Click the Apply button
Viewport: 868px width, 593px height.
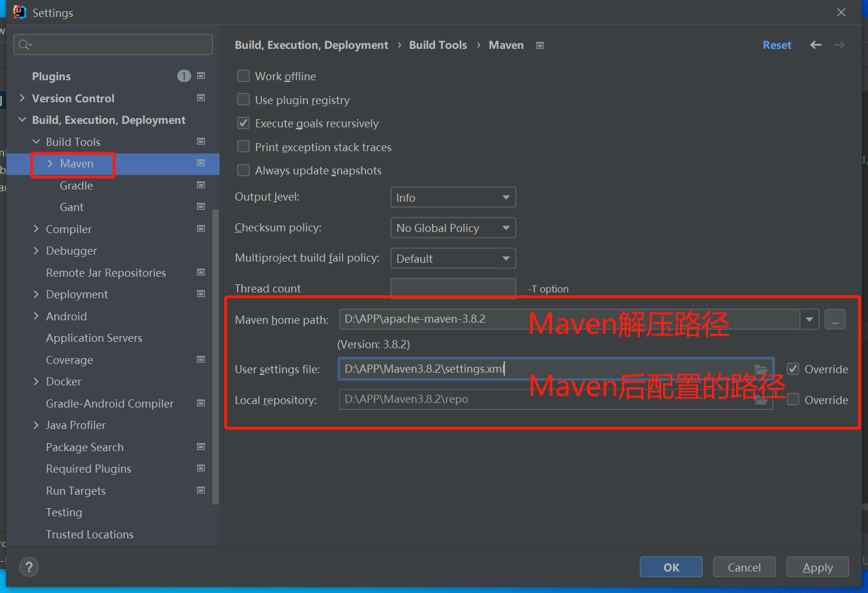click(x=817, y=567)
